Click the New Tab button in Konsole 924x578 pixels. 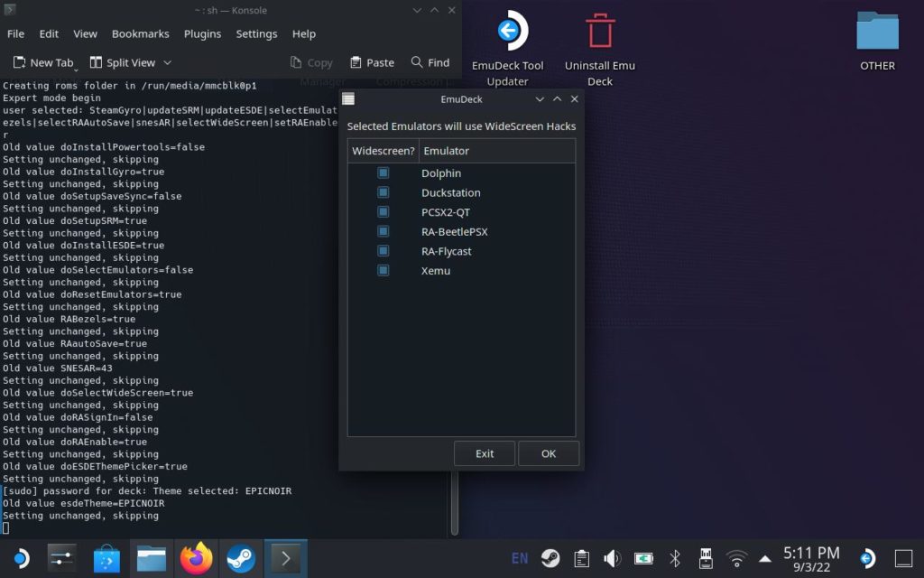tap(43, 62)
